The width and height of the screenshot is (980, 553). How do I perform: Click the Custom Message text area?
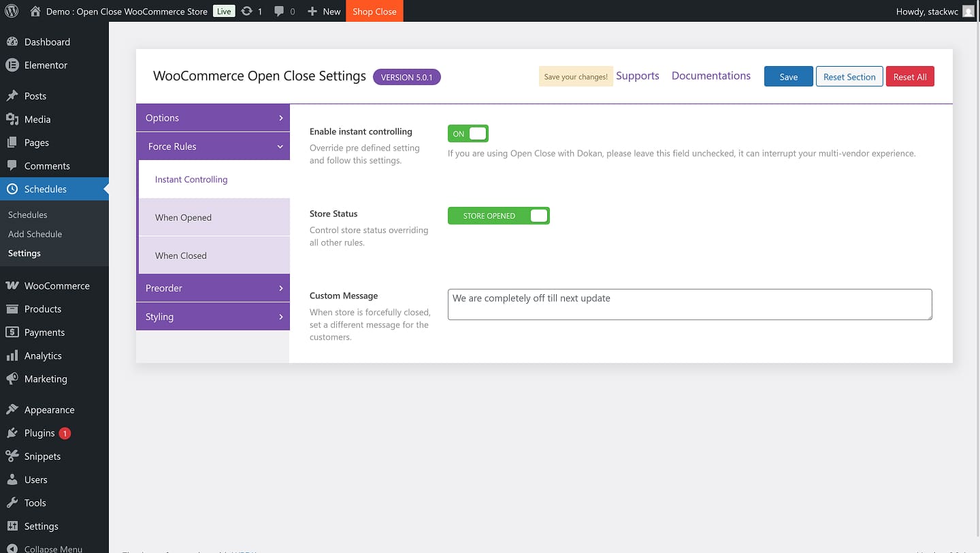coord(690,304)
